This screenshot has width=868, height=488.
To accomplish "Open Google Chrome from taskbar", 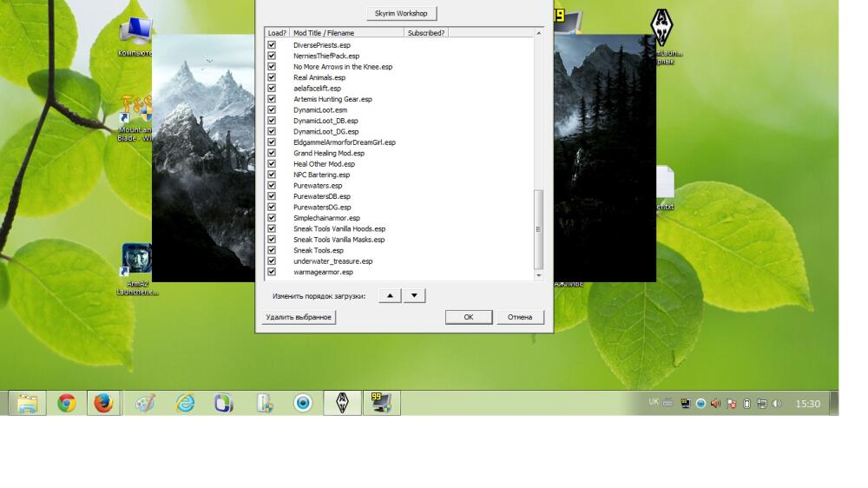I will coord(67,403).
